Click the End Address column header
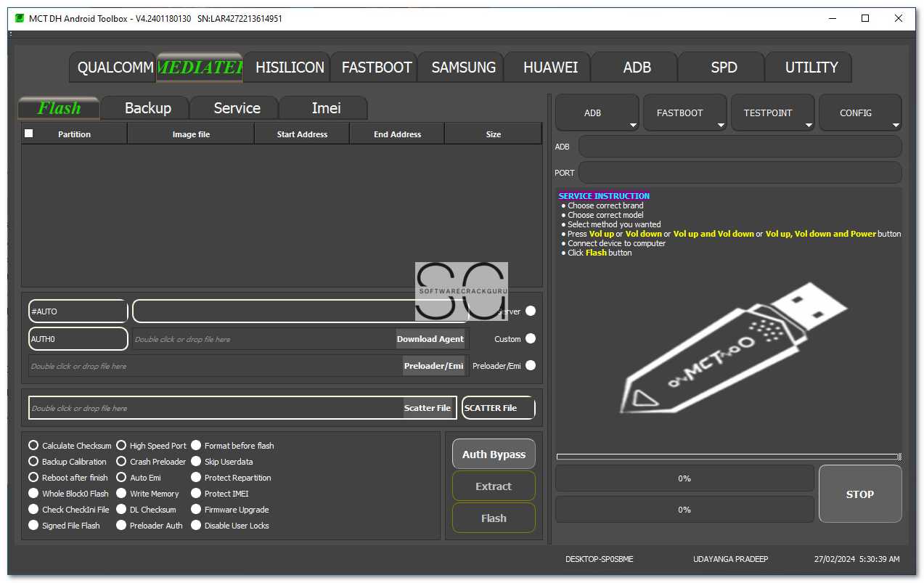The height and width of the screenshot is (583, 924). 397,134
